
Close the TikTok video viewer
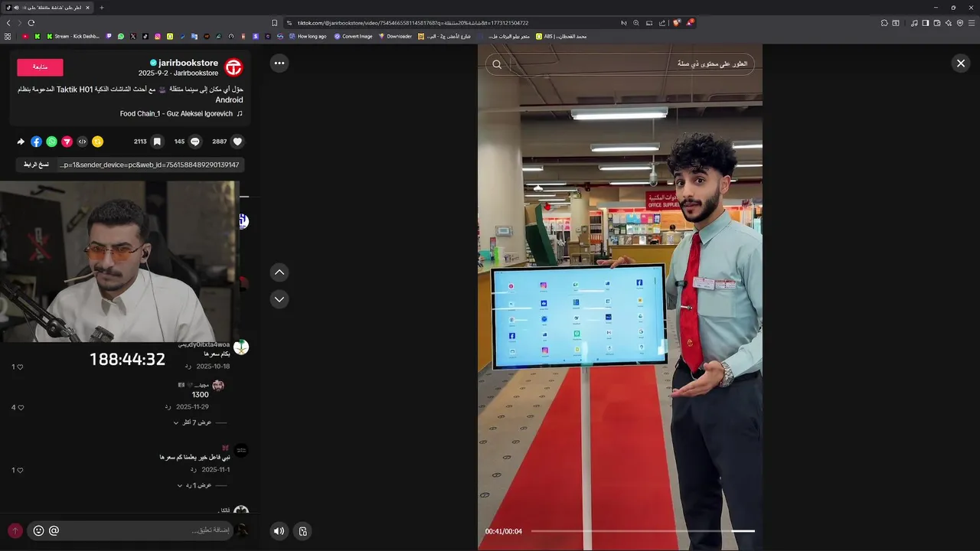[961, 64]
